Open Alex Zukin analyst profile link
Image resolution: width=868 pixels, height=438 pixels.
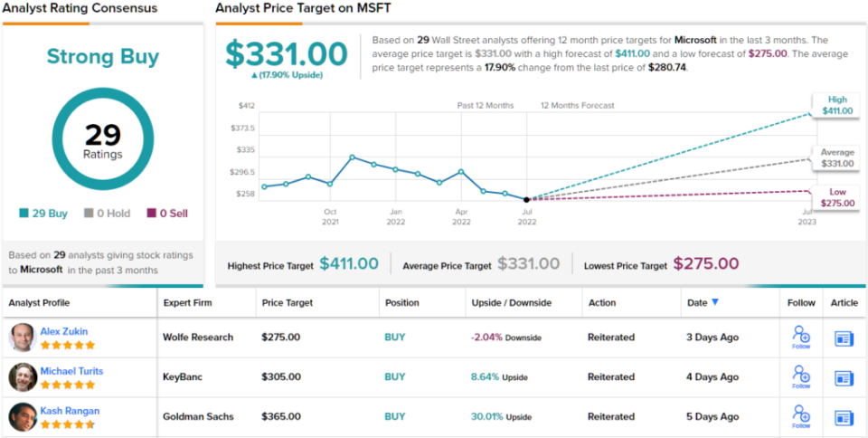point(63,331)
